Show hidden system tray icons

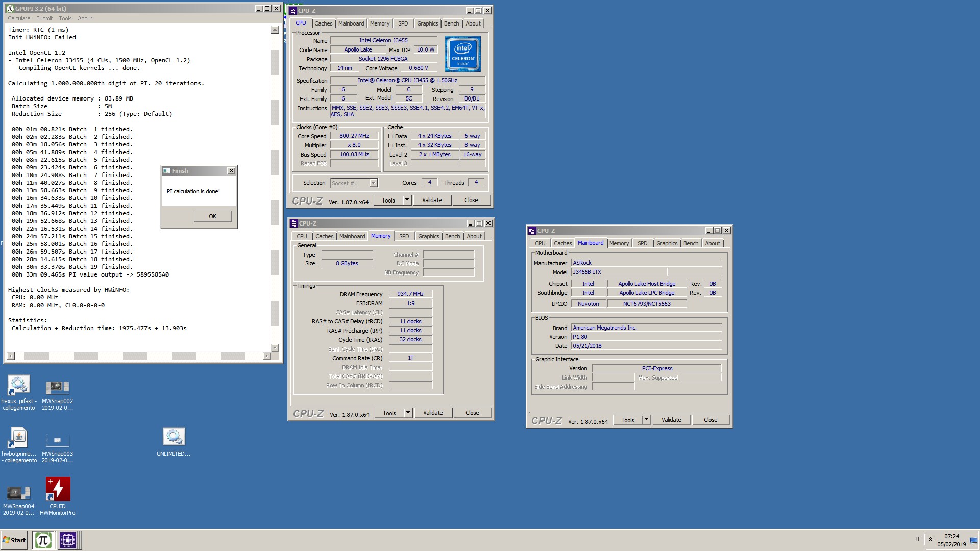(x=930, y=540)
